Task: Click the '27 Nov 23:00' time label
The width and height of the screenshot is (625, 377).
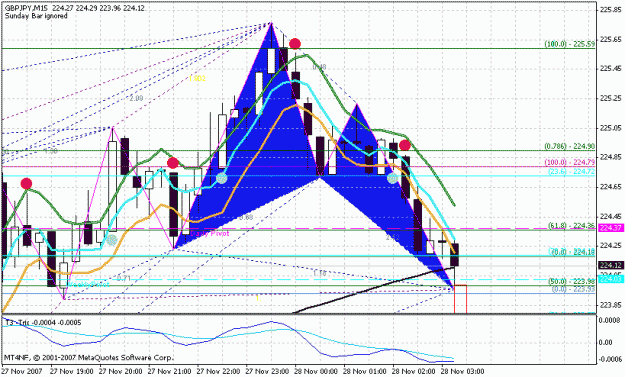Action: click(x=267, y=371)
